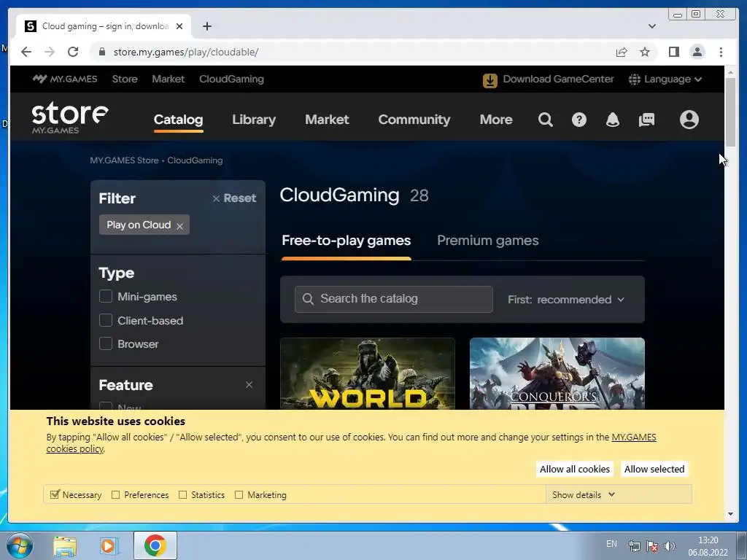The height and width of the screenshot is (560, 747).
Task: Click the MY.GAMES Store breadcrumb link
Action: click(124, 160)
